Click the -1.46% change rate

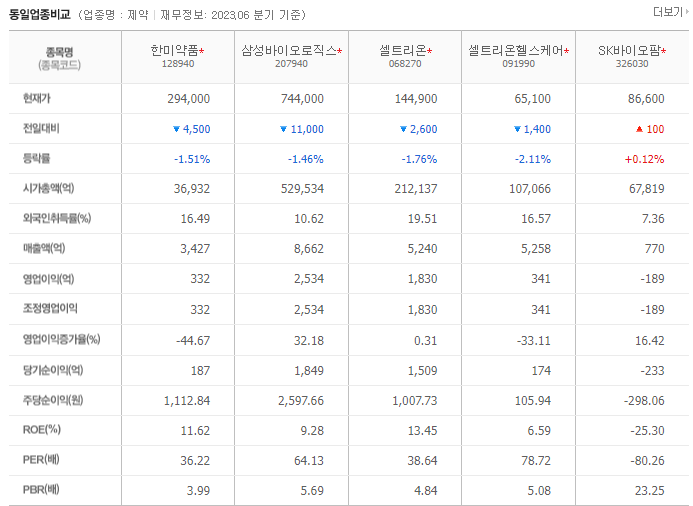coord(305,159)
